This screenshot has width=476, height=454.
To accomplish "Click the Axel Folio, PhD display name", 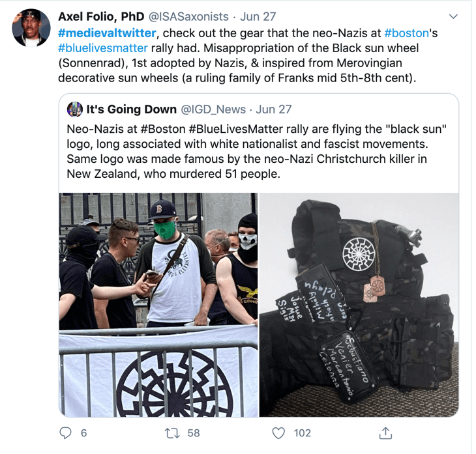I will [x=101, y=17].
